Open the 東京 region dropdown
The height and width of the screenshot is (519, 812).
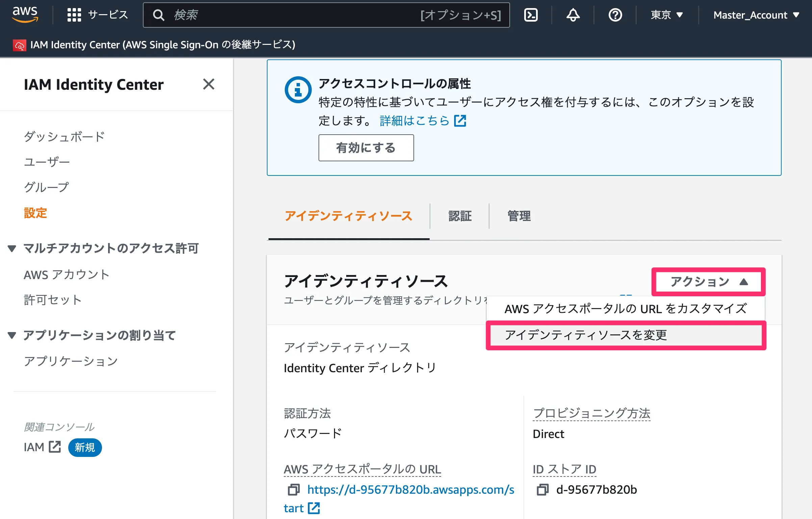666,15
